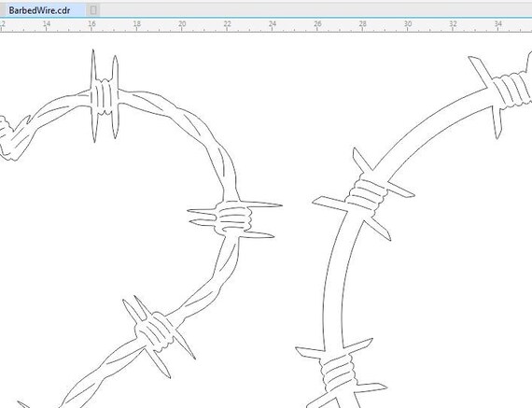Screen dimensions: 532x408
Task: Click the 22 mark on the horizontal ruler
Action: [x=228, y=23]
